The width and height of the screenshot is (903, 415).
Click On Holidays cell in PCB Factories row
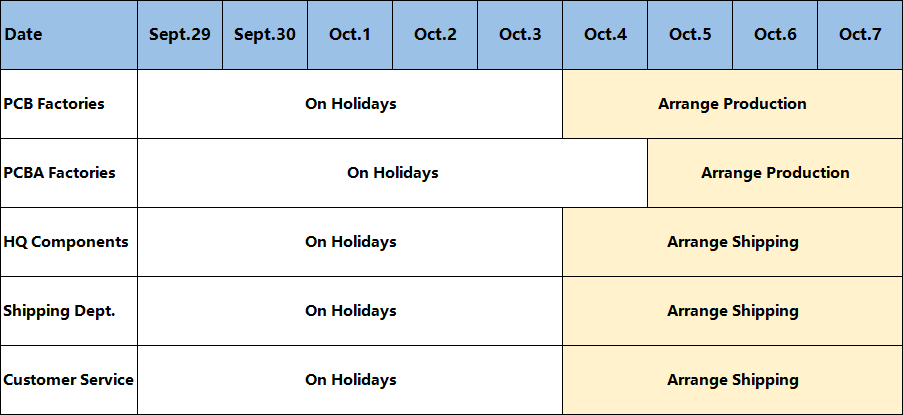(x=350, y=104)
